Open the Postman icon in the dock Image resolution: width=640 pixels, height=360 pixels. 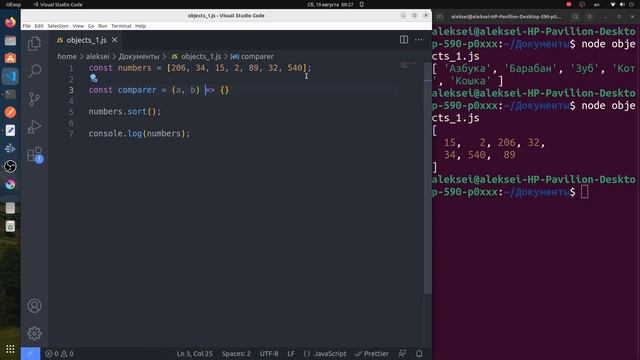coord(10,112)
